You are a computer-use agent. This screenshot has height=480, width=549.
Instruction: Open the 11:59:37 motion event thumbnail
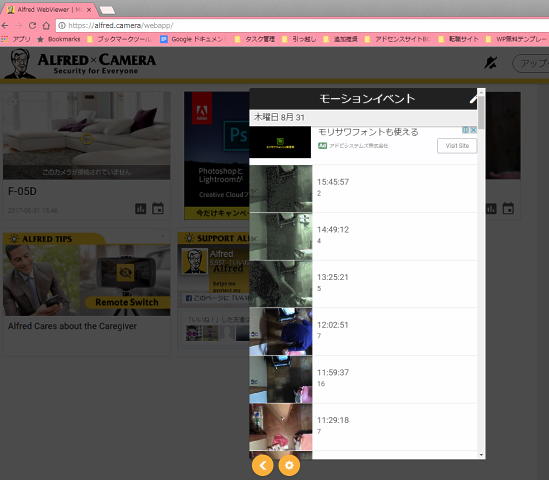280,379
